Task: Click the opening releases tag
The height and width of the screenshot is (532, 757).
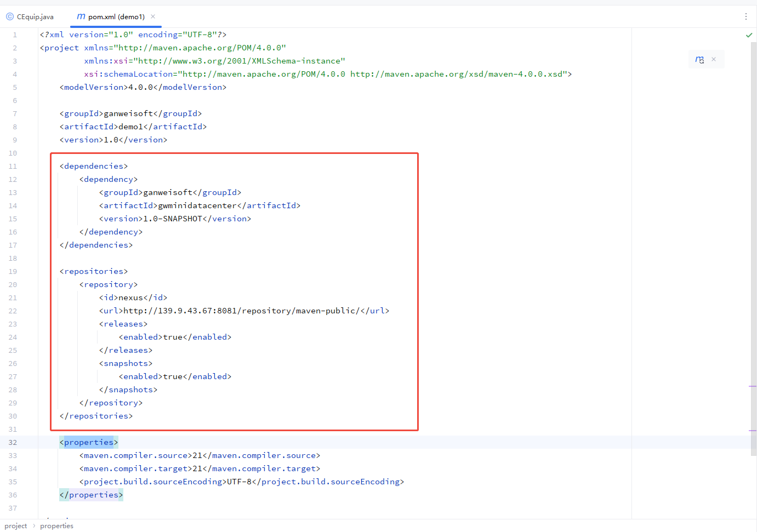Action: click(x=123, y=324)
